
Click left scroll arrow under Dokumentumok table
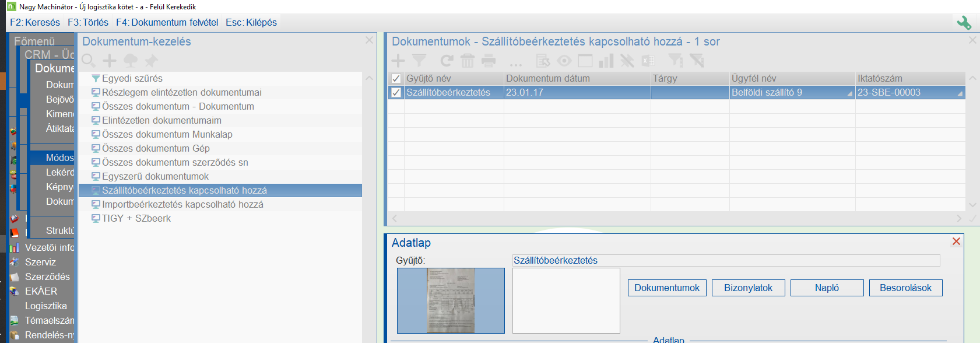pyautogui.click(x=395, y=218)
